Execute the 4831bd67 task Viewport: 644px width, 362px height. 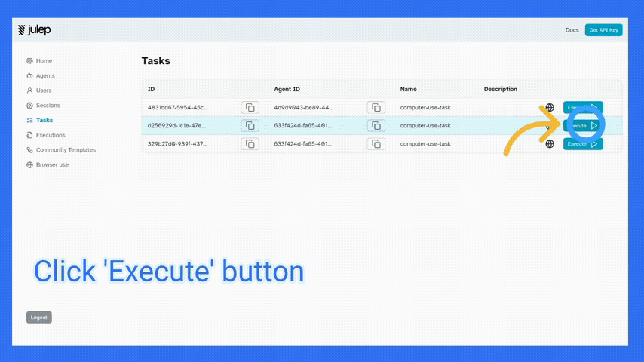pyautogui.click(x=583, y=107)
